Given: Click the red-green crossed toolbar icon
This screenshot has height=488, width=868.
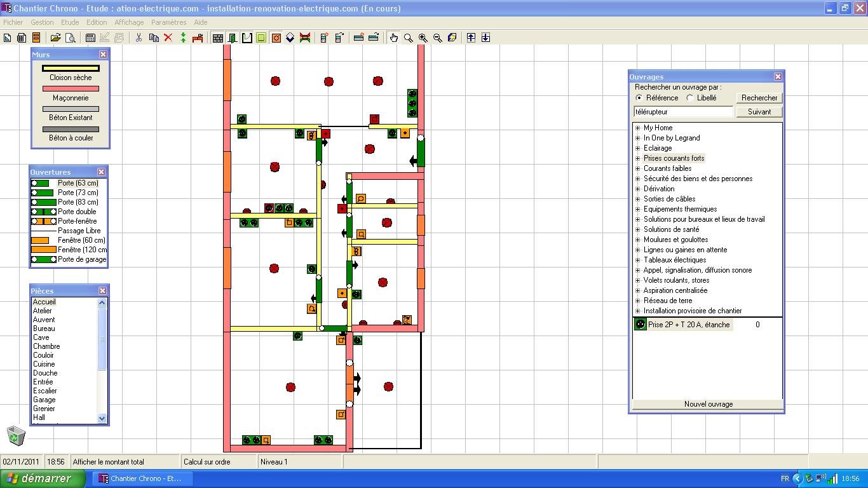Looking at the screenshot, I should coord(305,38).
